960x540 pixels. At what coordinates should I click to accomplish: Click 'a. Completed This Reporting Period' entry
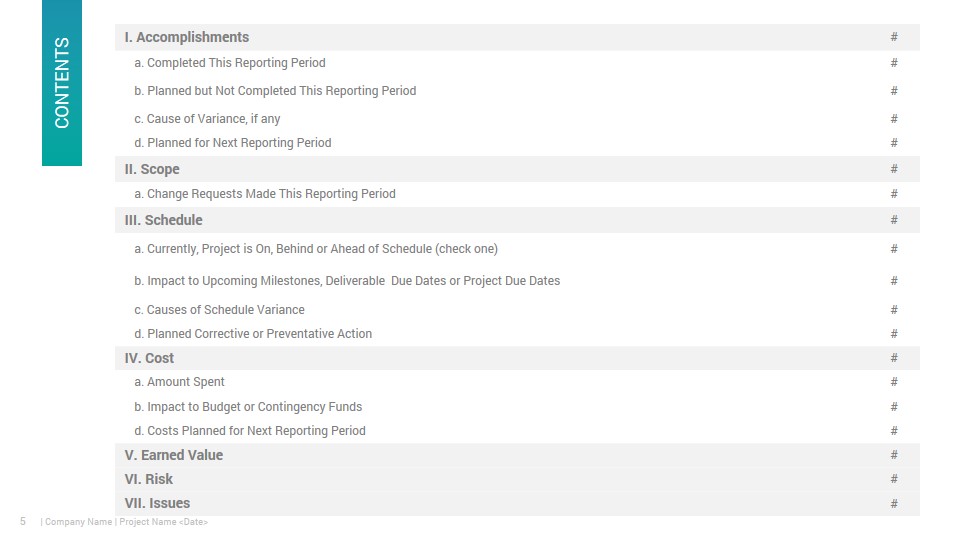click(x=230, y=63)
